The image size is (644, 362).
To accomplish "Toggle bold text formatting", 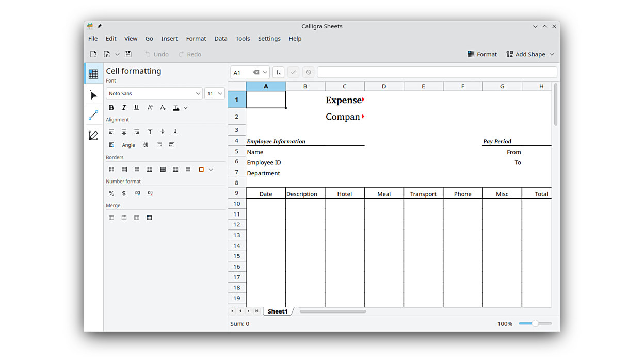I will click(111, 108).
